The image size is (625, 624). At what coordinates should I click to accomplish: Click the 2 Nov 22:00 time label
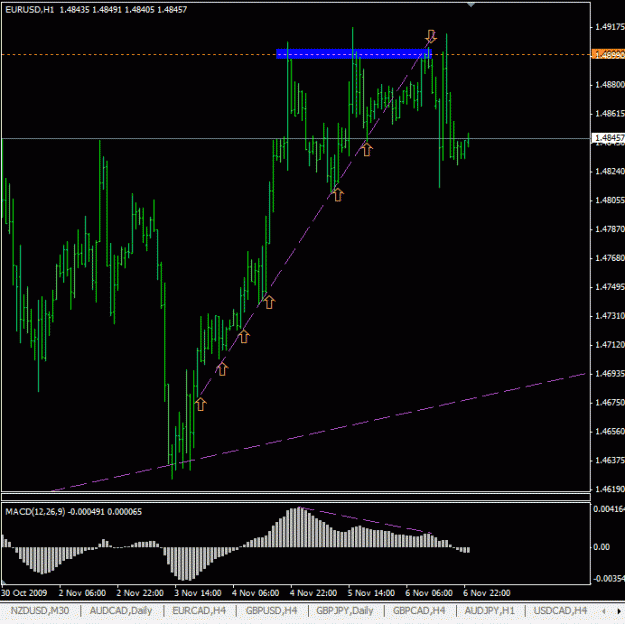click(140, 593)
